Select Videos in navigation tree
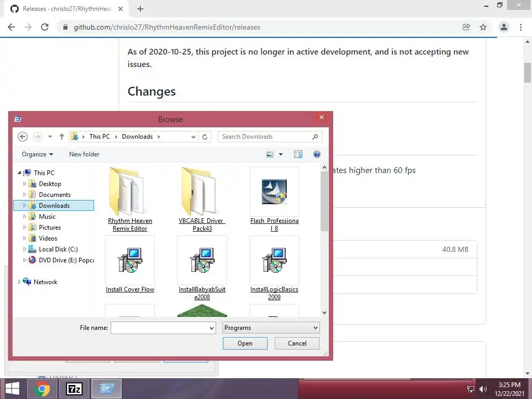Screen dimensions: 532x399 click(x=48, y=238)
